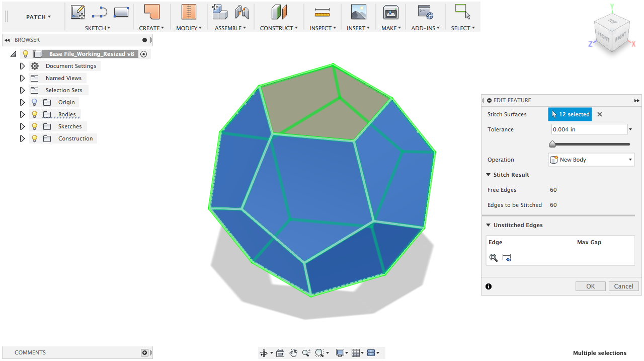Viewport: 644px width, 361px height.
Task: Click Cancel in Edit Feature dialog
Action: (x=624, y=286)
